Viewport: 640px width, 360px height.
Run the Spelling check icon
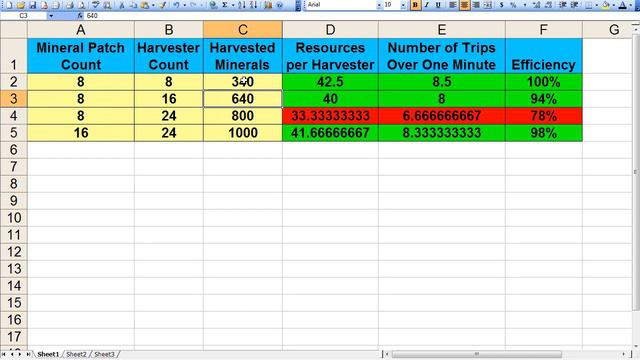96,5
